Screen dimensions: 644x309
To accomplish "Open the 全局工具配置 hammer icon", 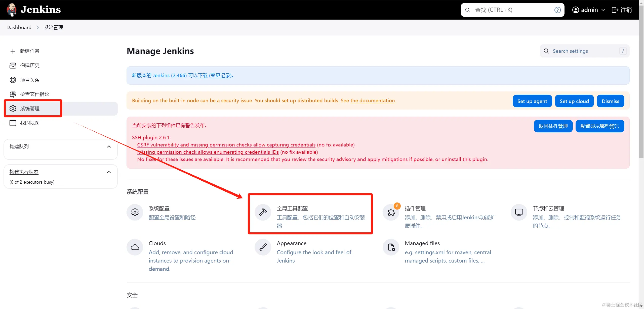I will [x=263, y=212].
